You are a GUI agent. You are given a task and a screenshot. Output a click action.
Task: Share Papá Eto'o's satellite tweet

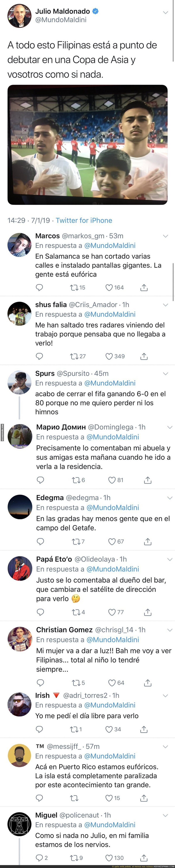[x=148, y=612]
